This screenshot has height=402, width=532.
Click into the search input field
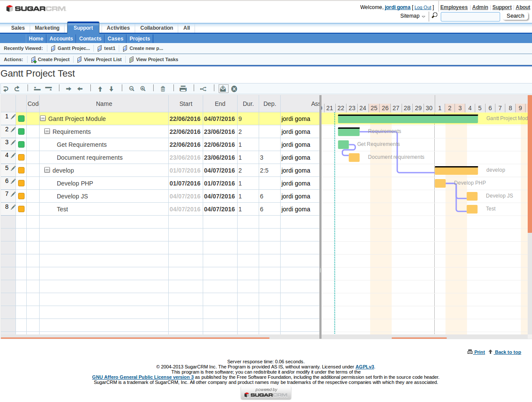(x=470, y=16)
